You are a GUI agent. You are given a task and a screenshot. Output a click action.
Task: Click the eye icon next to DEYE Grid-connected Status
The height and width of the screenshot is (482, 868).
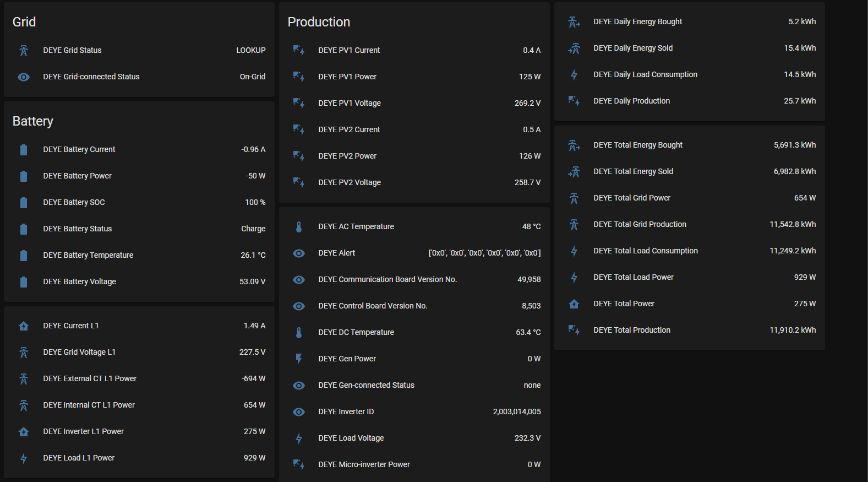tap(24, 77)
